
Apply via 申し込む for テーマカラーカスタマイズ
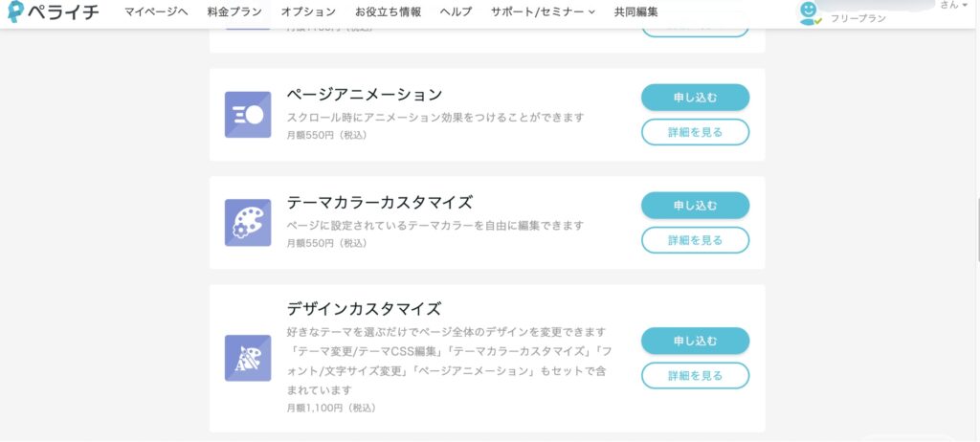(x=695, y=206)
